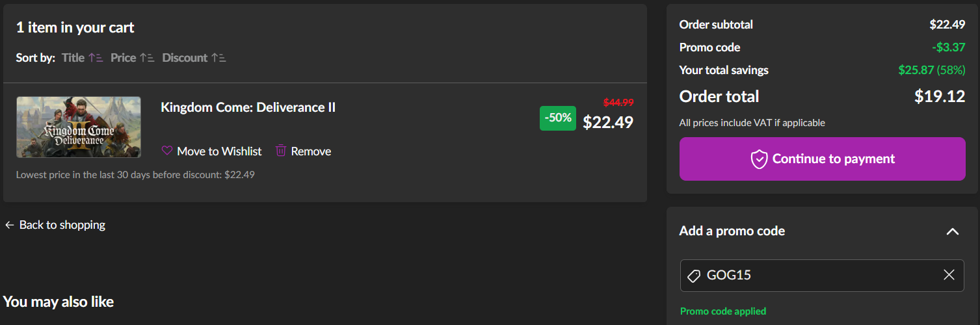This screenshot has width=980, height=325.
Task: Open the Kingdom Come: Deliverance II cover thumbnail
Action: (79, 127)
